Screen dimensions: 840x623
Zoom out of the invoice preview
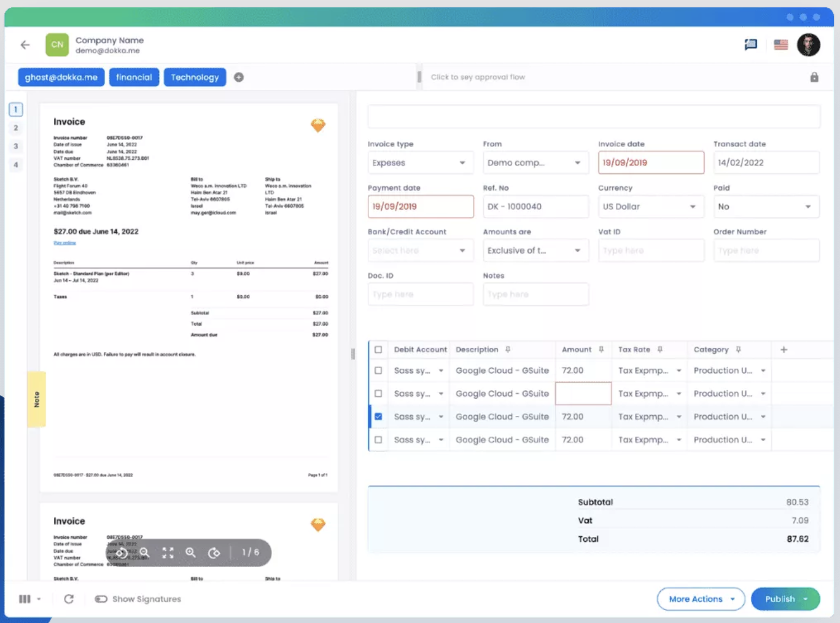(144, 552)
